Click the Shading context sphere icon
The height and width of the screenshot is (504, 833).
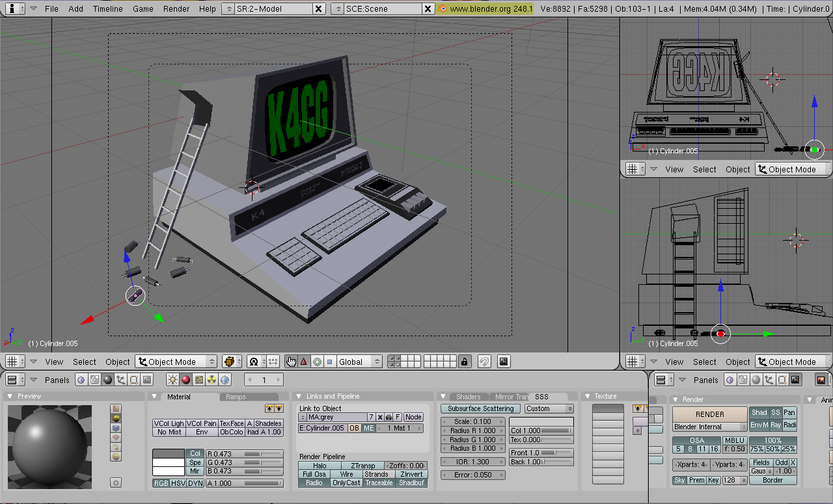click(108, 380)
